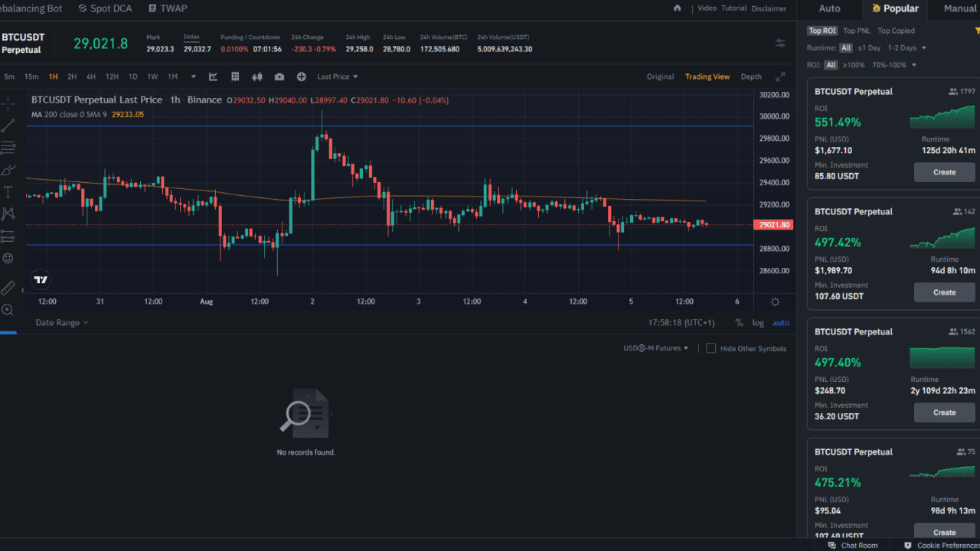980x551 pixels.
Task: Select the text annotation tool
Action: tap(8, 191)
